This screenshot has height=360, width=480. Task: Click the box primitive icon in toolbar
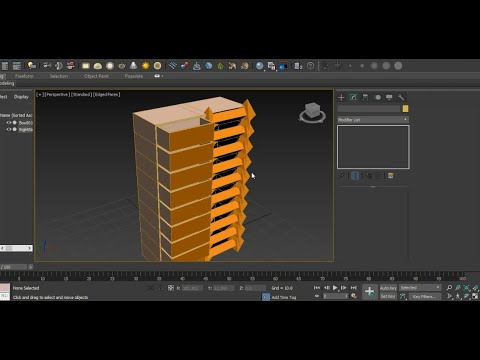[86, 66]
